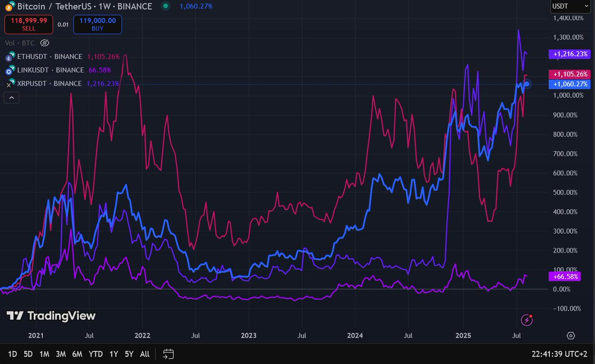Click the red SELL 118,999.99 button
Screen dimensions: 595x364
tap(29, 24)
